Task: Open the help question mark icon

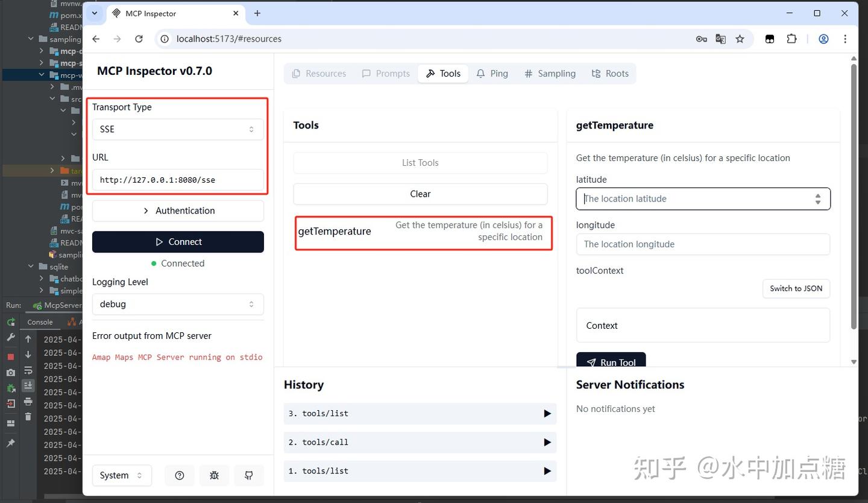Action: 179,475
